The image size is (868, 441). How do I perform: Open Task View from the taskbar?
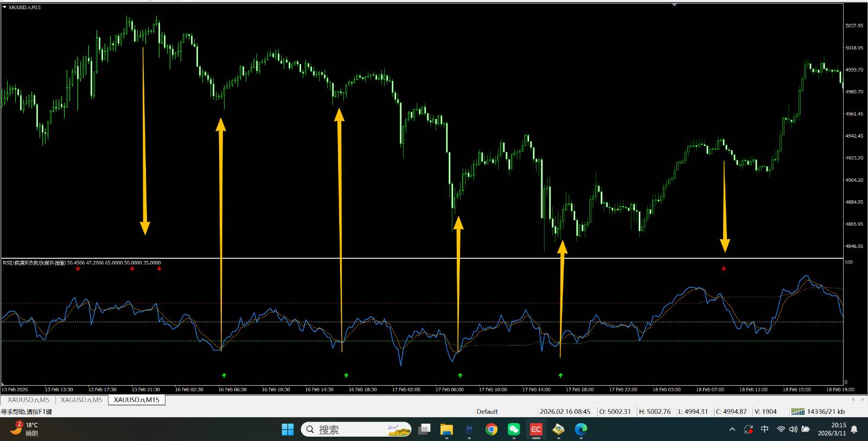pyautogui.click(x=424, y=430)
